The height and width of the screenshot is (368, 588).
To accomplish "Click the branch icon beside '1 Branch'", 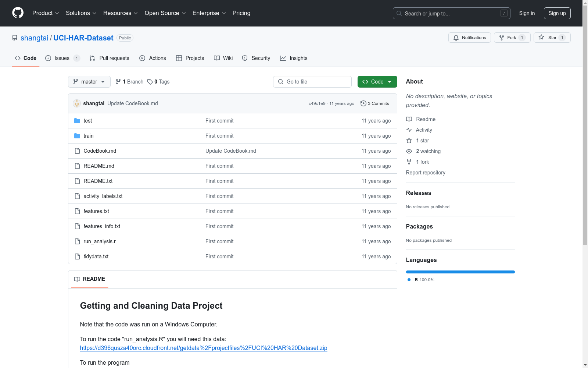I will [x=118, y=82].
